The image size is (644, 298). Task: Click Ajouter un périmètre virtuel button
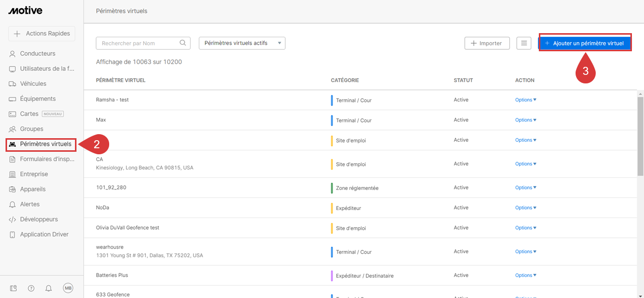[585, 43]
